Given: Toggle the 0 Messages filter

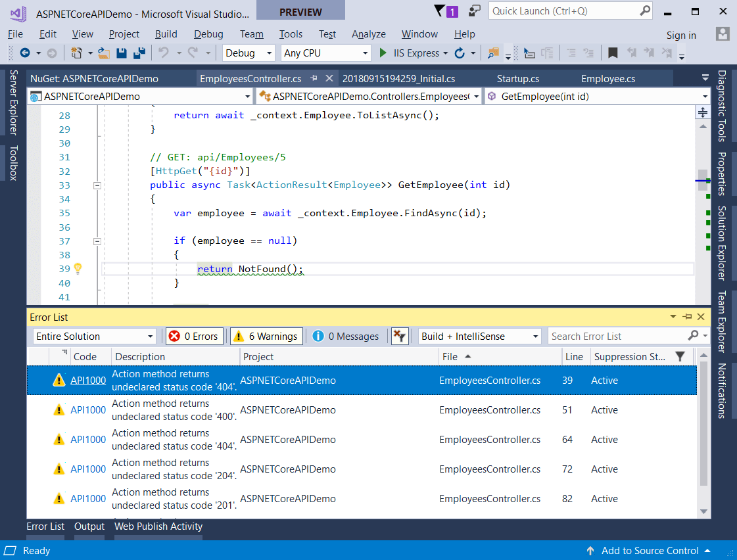Looking at the screenshot, I should coord(346,337).
